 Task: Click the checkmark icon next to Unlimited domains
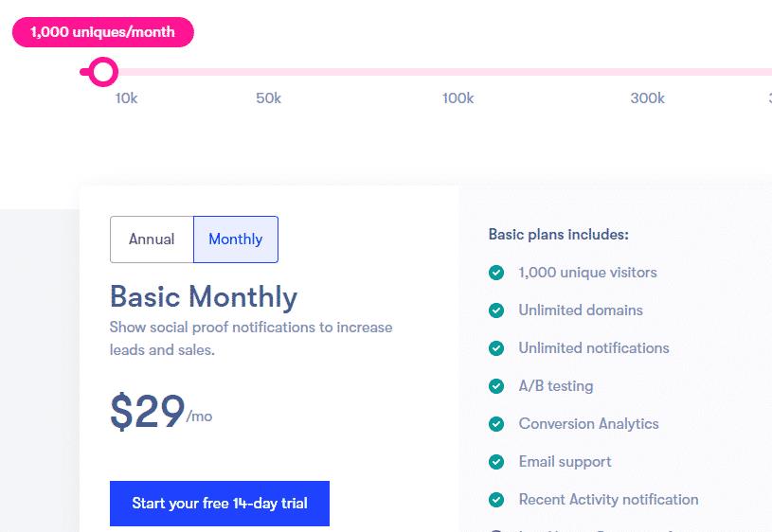point(496,310)
